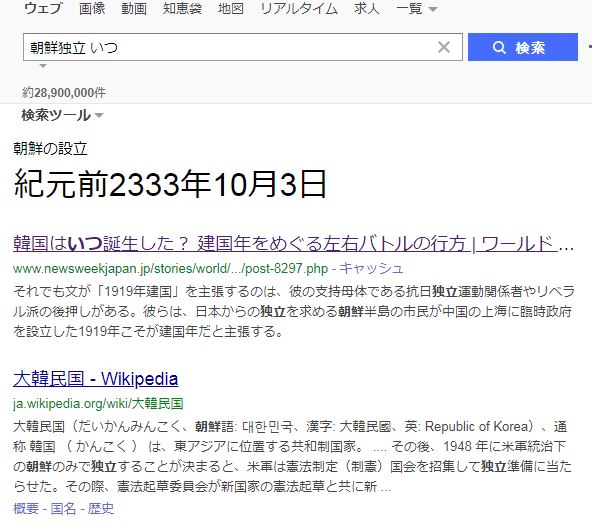Open the 大韓民国 - Wikipedia result

point(96,379)
